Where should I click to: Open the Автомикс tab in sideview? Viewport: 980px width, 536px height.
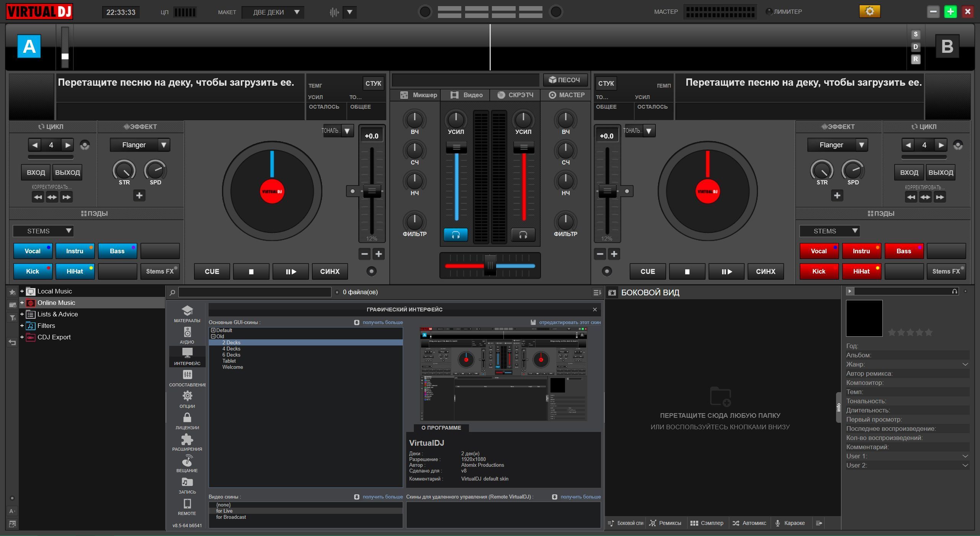tap(749, 523)
